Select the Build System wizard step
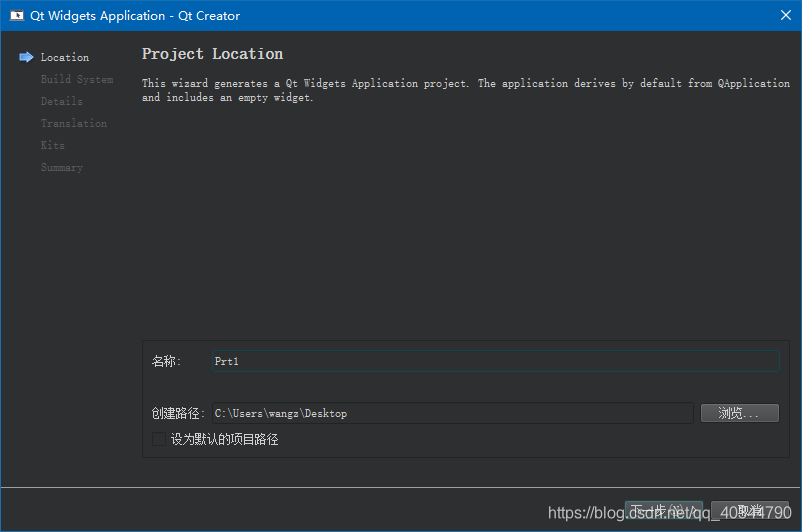Image resolution: width=802 pixels, height=532 pixels. pos(77,79)
